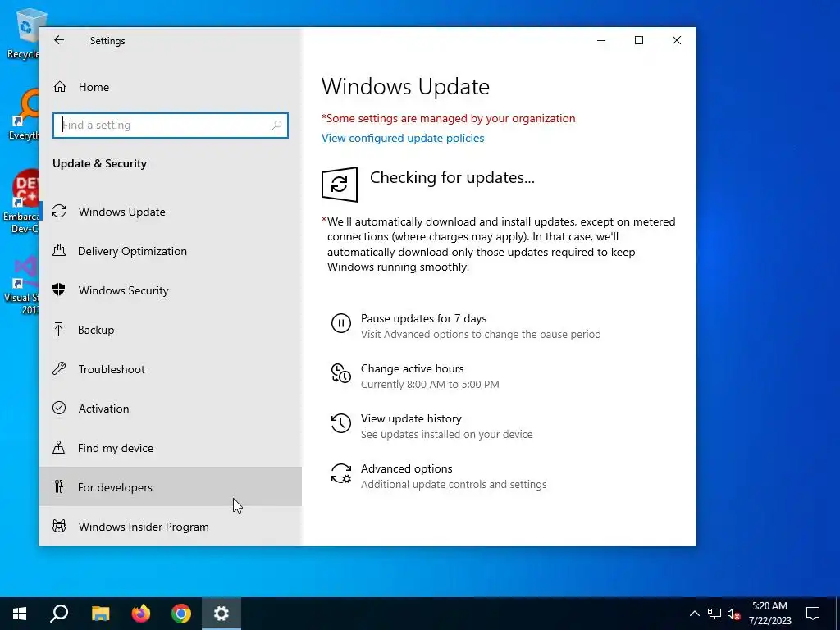Viewport: 840px width, 630px height.
Task: Open Change active hours
Action: click(412, 368)
